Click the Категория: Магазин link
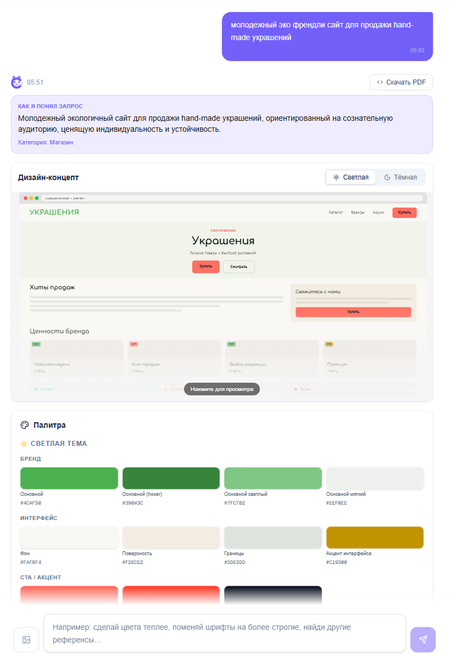Image resolution: width=450 pixels, height=660 pixels. (45, 142)
